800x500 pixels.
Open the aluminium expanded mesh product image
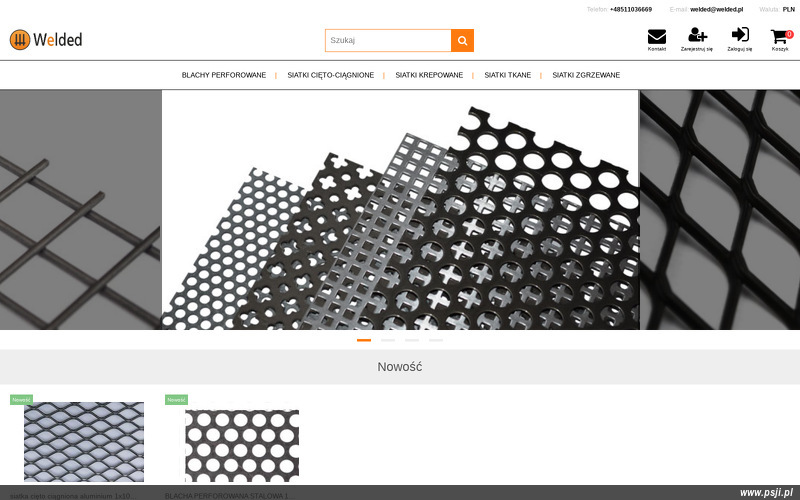click(84, 442)
